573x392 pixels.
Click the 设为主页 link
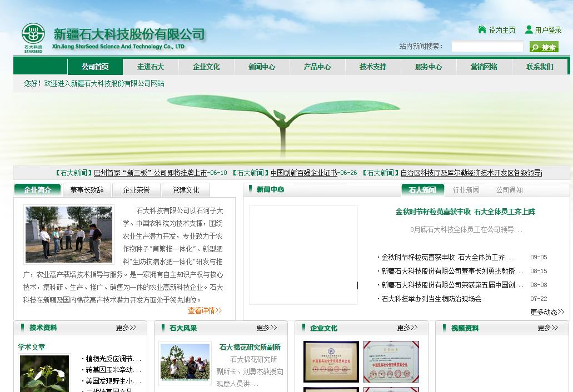pos(502,30)
